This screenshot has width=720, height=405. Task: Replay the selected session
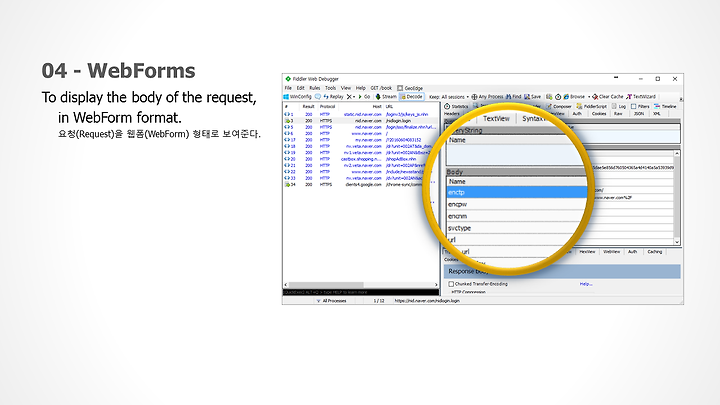point(333,97)
